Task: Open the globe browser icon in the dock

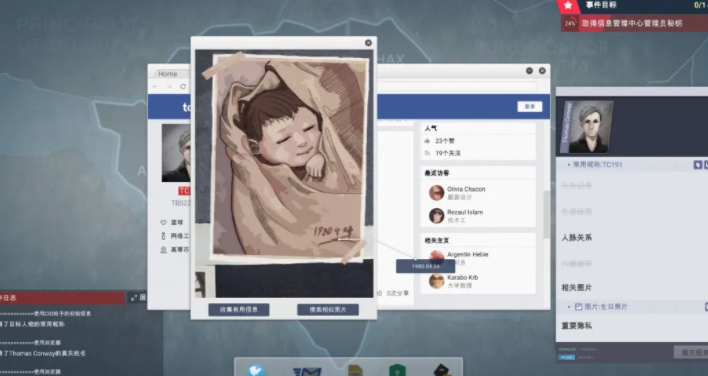Action: (256, 370)
